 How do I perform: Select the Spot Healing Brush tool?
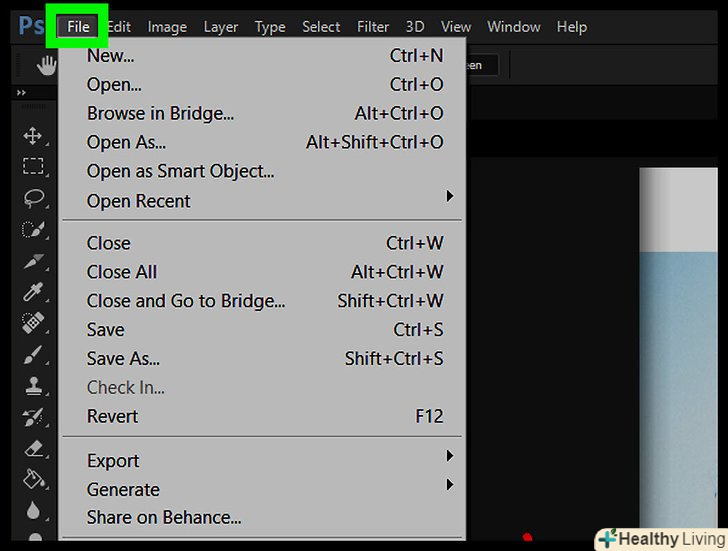click(x=33, y=323)
